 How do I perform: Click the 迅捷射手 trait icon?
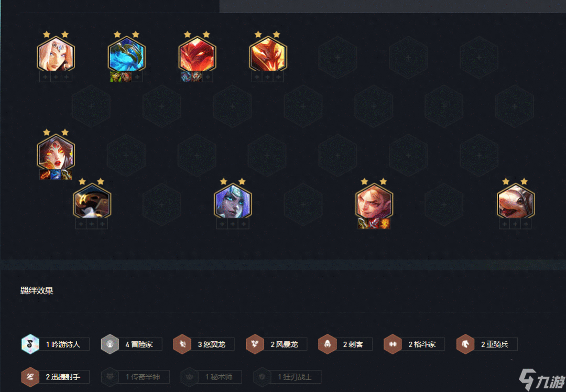(x=30, y=377)
